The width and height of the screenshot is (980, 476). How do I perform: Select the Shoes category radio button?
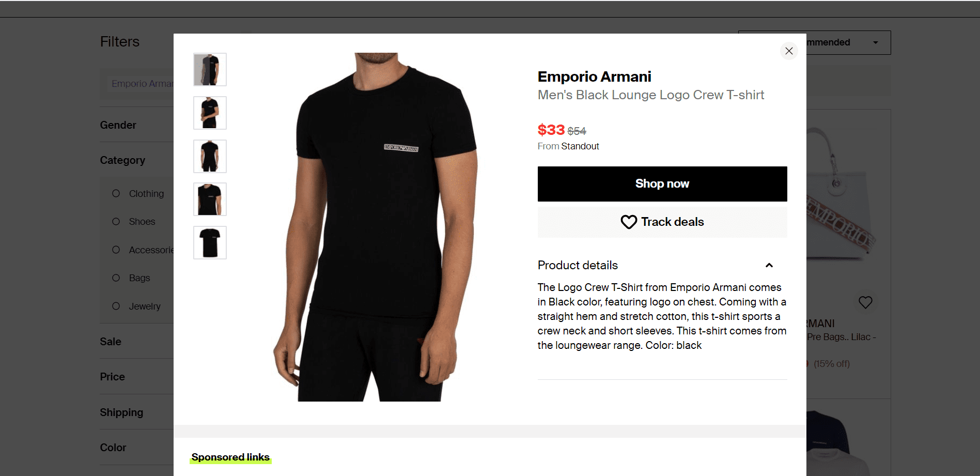[116, 221]
